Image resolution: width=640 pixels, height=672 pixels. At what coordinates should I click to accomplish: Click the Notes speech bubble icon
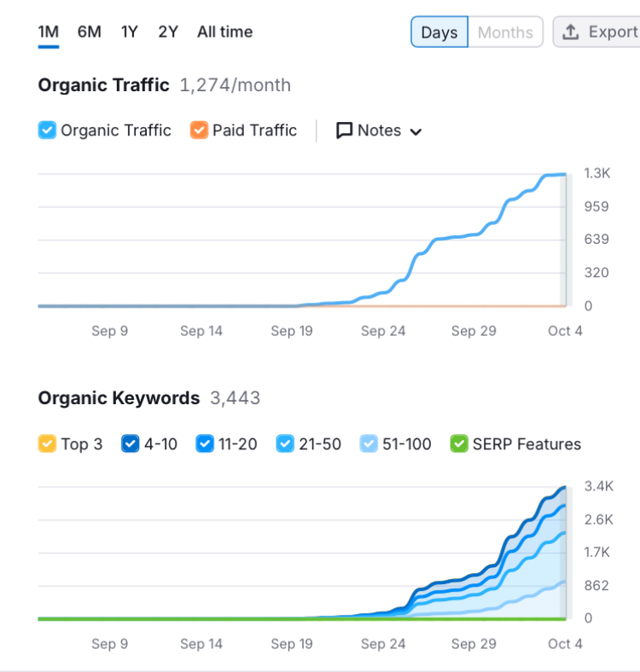click(344, 130)
